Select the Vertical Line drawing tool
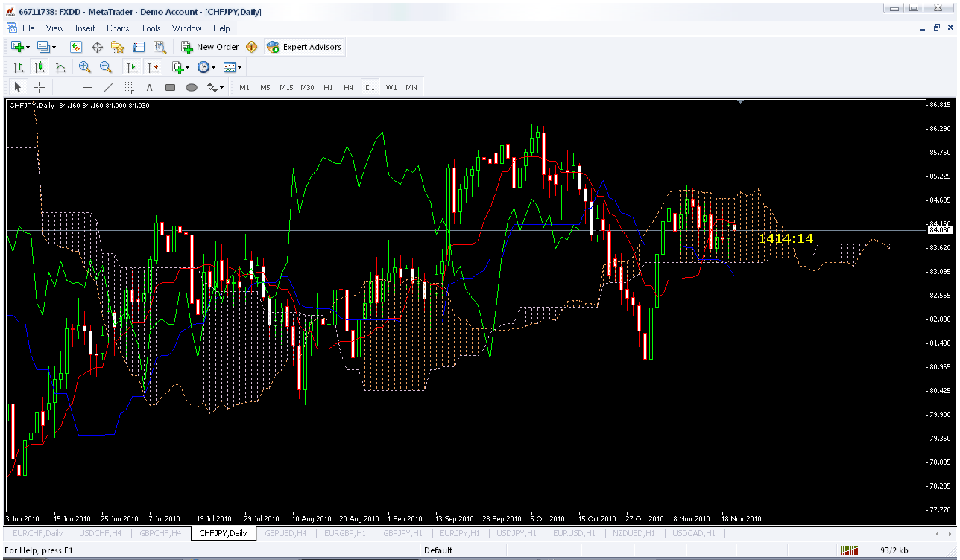This screenshot has width=960, height=560. pos(66,87)
